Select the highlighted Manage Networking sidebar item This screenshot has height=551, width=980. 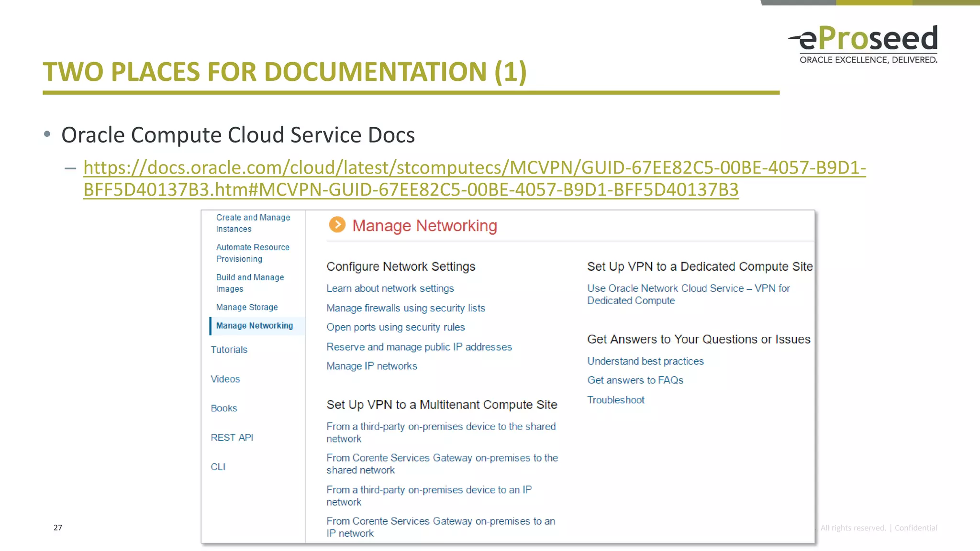click(x=257, y=326)
